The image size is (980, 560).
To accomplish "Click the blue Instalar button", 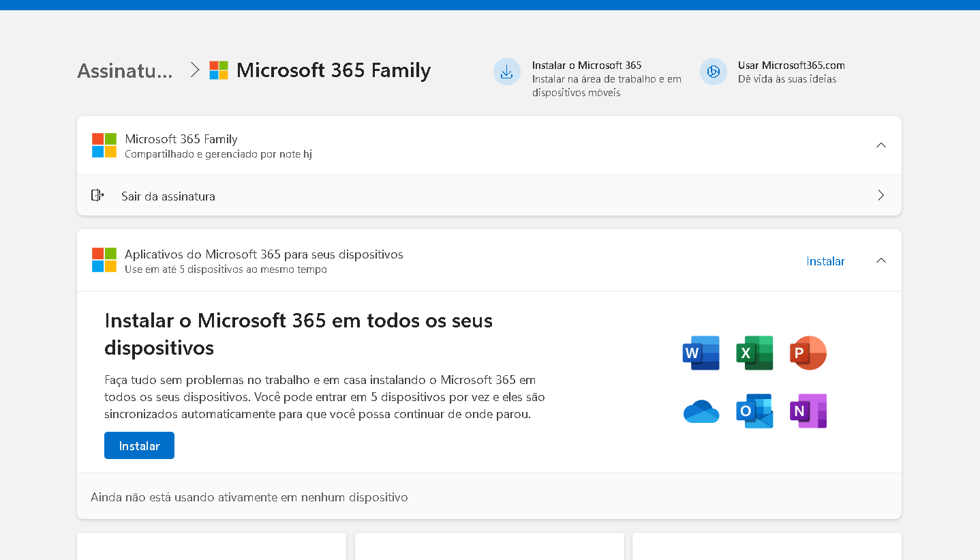I will click(139, 445).
